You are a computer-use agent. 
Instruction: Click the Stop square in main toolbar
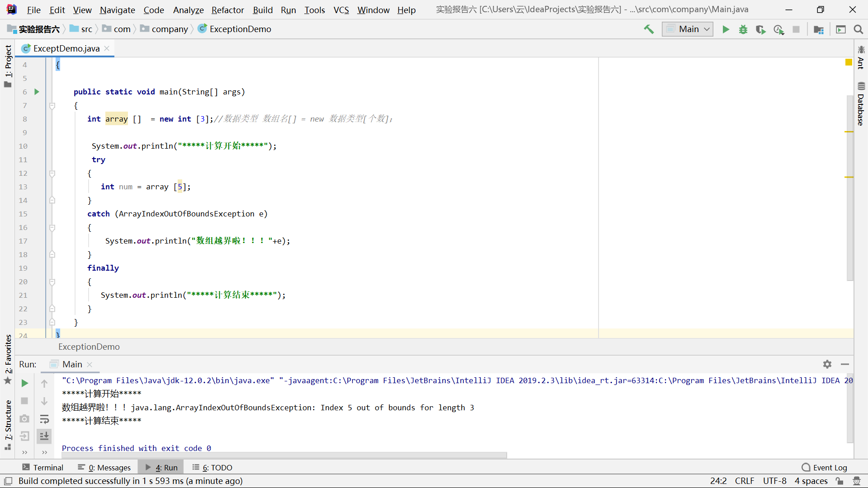coord(796,29)
